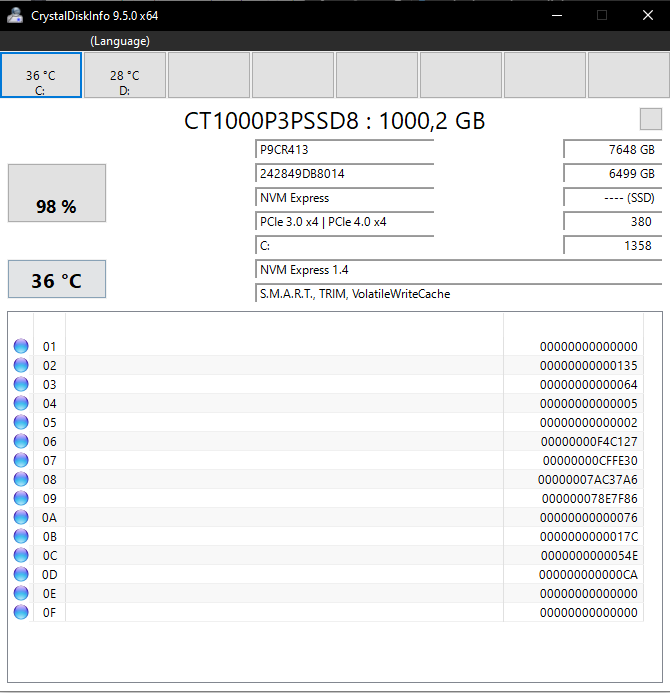Click the interface field NVM Express
This screenshot has height=693, width=670.
[x=345, y=198]
